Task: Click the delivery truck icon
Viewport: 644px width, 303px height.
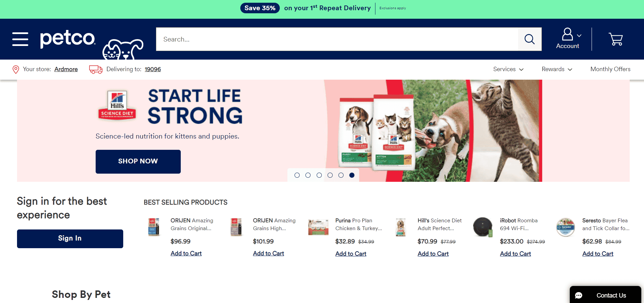Action: coord(96,69)
